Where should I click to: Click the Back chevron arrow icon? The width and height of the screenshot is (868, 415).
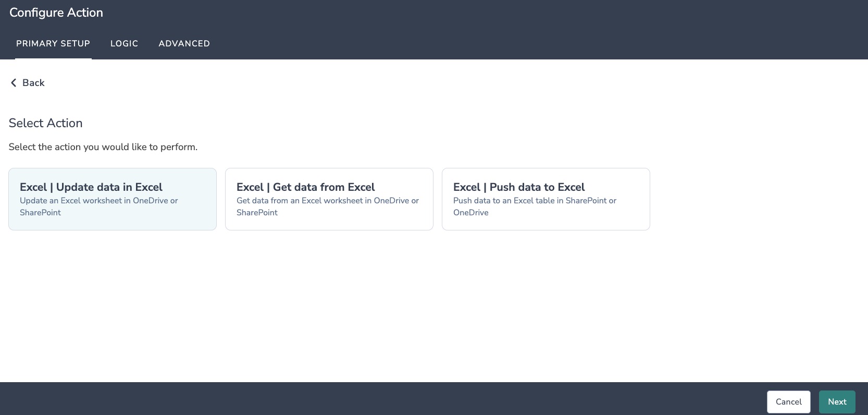point(14,83)
